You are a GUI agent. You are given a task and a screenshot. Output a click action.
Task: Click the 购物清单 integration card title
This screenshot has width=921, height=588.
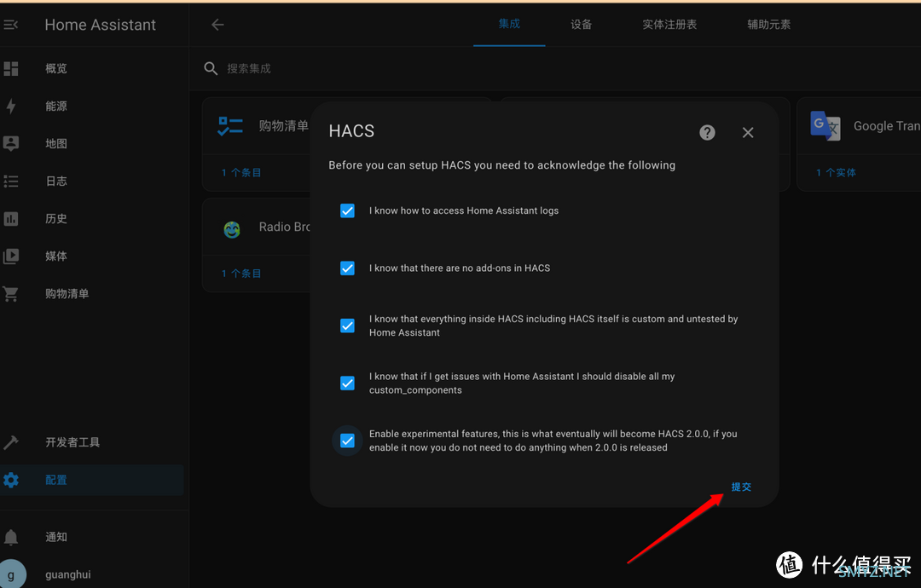click(284, 125)
